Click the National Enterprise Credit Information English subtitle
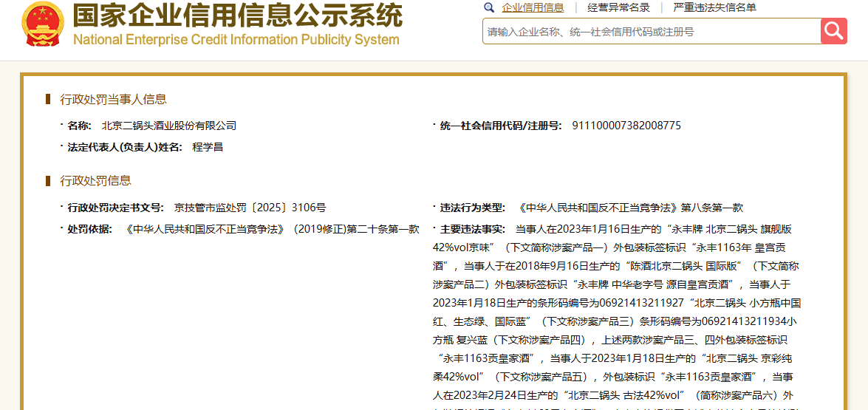The height and width of the screenshot is (410, 868). tap(236, 40)
